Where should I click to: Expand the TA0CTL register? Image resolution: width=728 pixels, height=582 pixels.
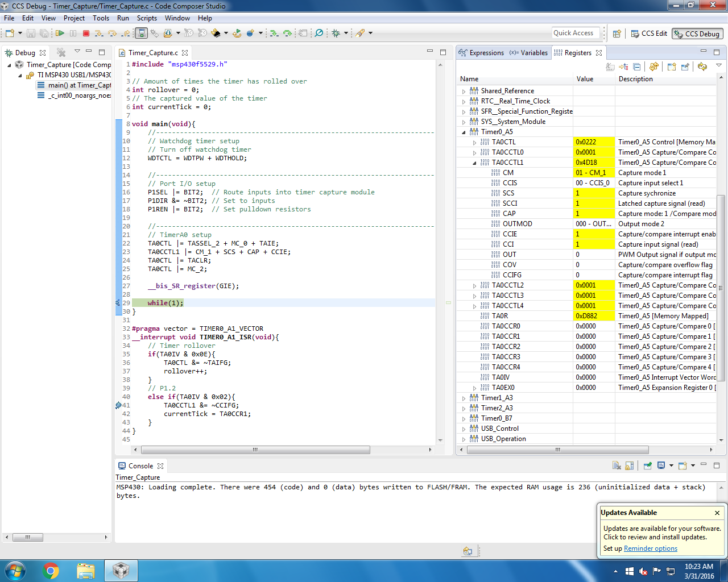[475, 142]
